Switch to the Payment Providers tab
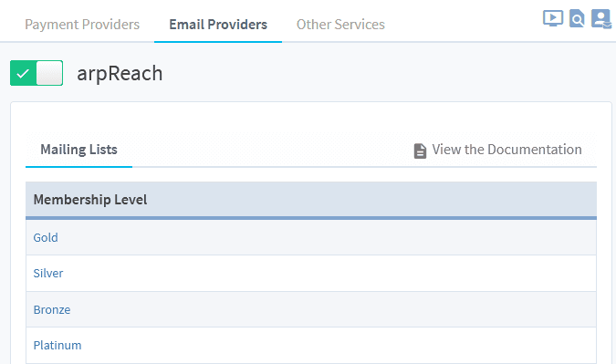Image resolution: width=616 pixels, height=364 pixels. coord(82,25)
